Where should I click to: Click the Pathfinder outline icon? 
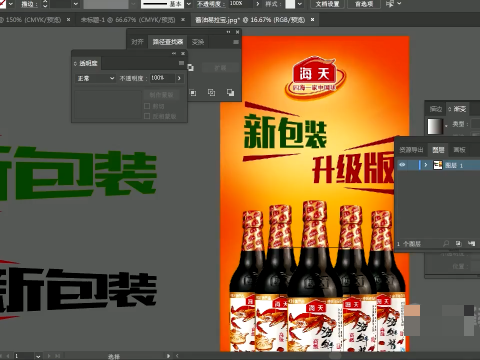tap(211, 92)
